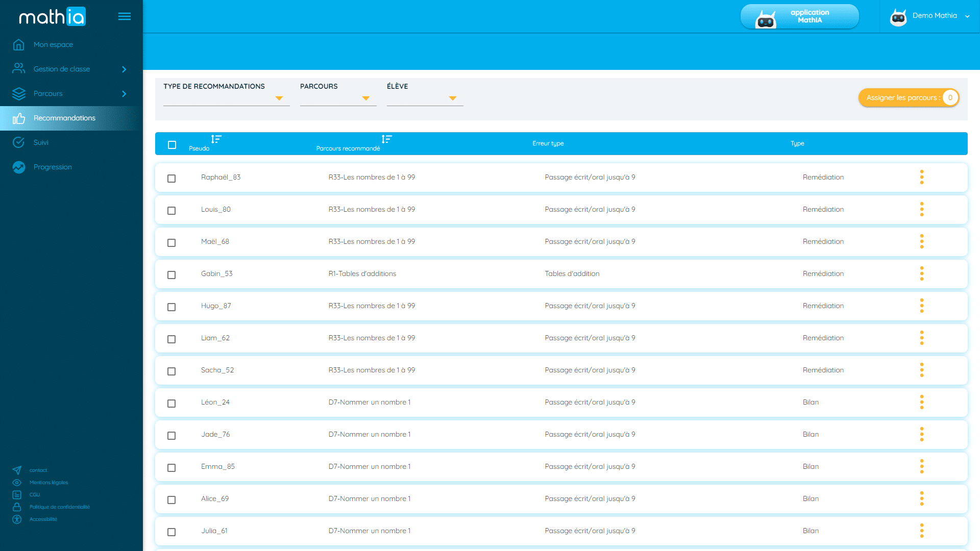980x551 pixels.
Task: Open three-dot options for Gabin_53
Action: (921, 273)
